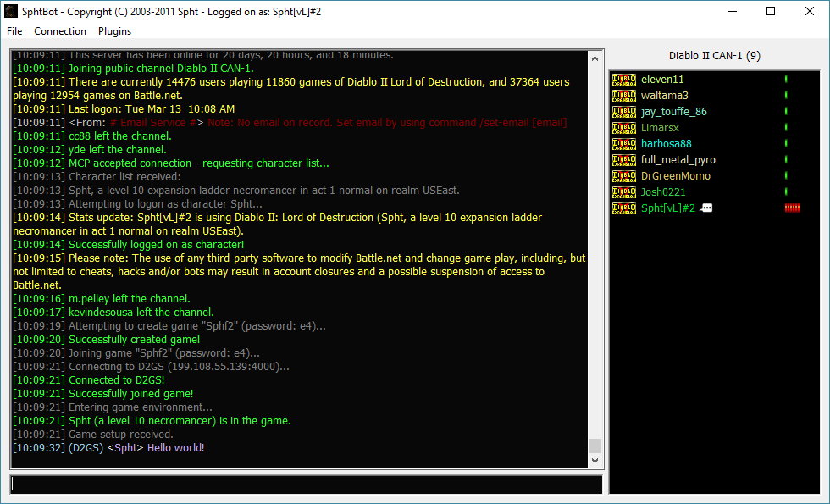Select user Limarsx in channel list

click(660, 128)
